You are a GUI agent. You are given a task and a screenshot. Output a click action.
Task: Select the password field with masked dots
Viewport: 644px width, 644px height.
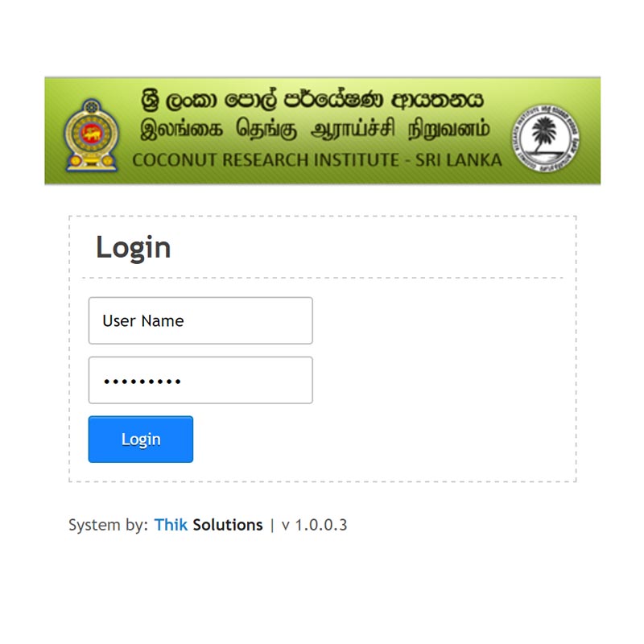(x=200, y=380)
